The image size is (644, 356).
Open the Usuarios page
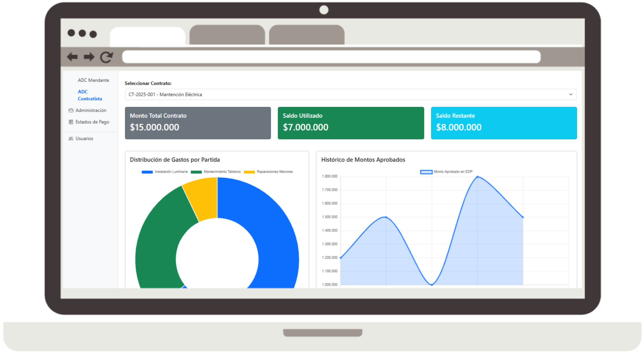84,139
